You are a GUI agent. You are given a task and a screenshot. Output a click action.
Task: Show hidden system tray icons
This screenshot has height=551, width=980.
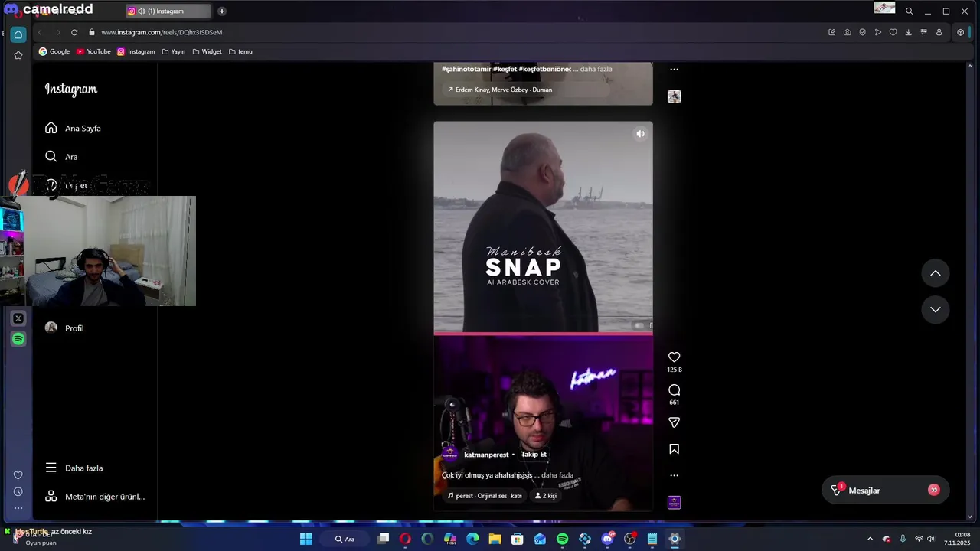[x=870, y=539]
